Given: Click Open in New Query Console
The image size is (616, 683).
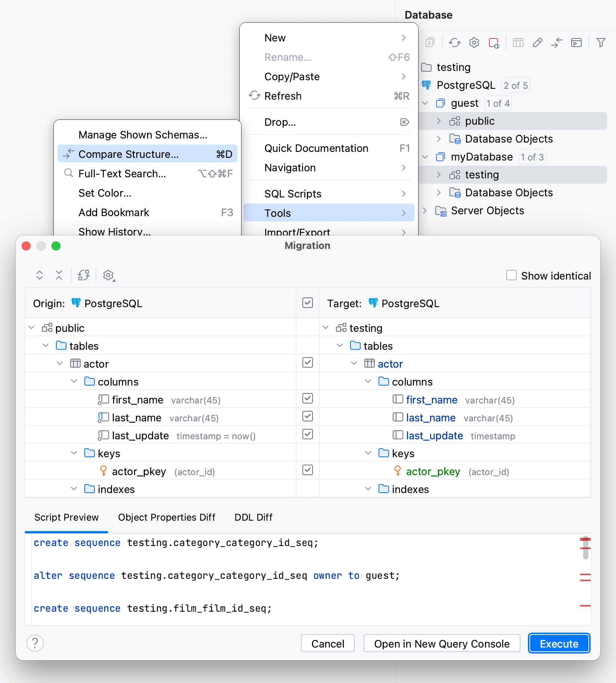Looking at the screenshot, I should tap(442, 643).
